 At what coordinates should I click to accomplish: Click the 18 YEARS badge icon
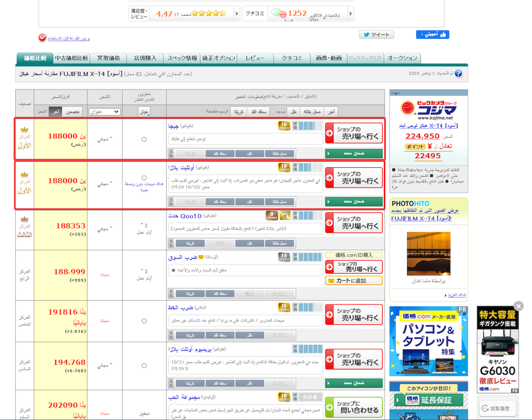coord(284,397)
